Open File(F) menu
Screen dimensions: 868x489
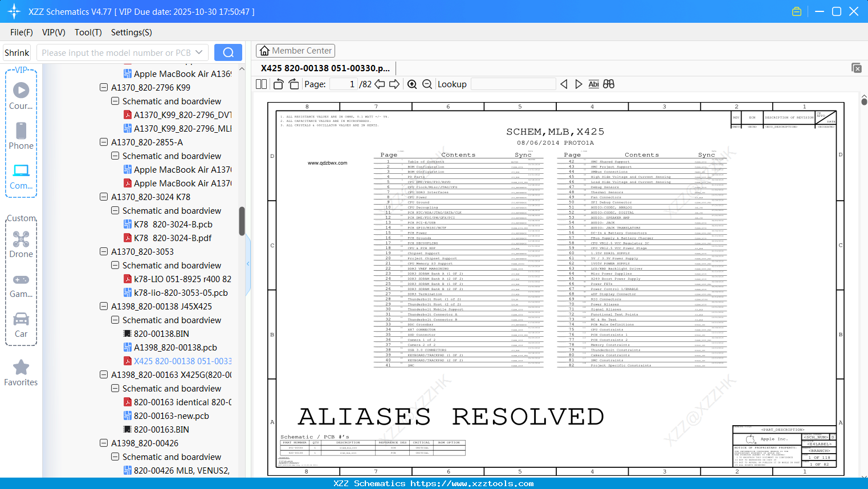pyautogui.click(x=22, y=32)
